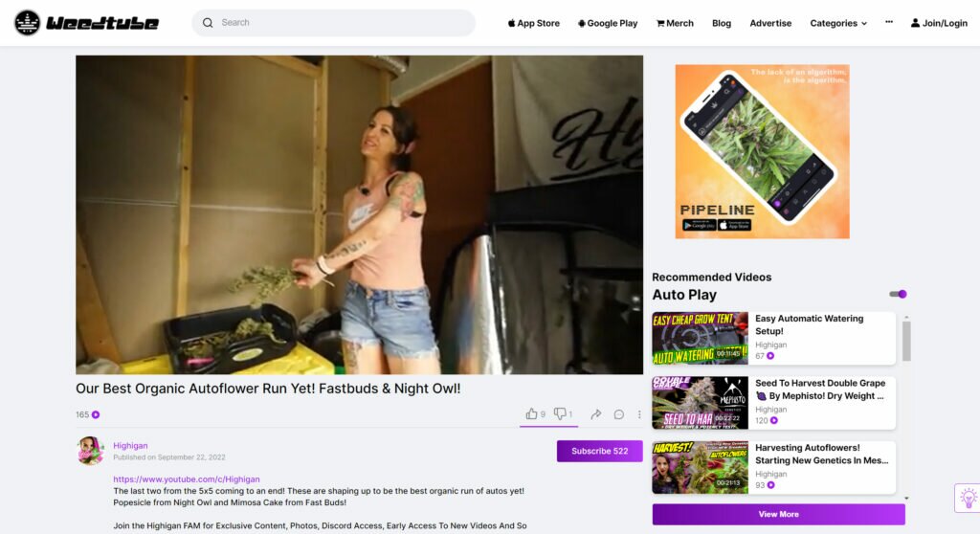This screenshot has height=534, width=980.
Task: Open the Blog page
Action: [722, 23]
